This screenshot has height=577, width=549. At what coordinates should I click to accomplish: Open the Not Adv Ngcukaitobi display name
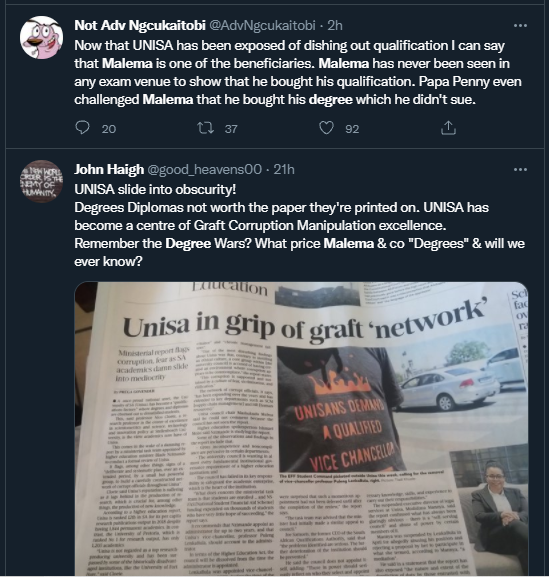point(140,25)
